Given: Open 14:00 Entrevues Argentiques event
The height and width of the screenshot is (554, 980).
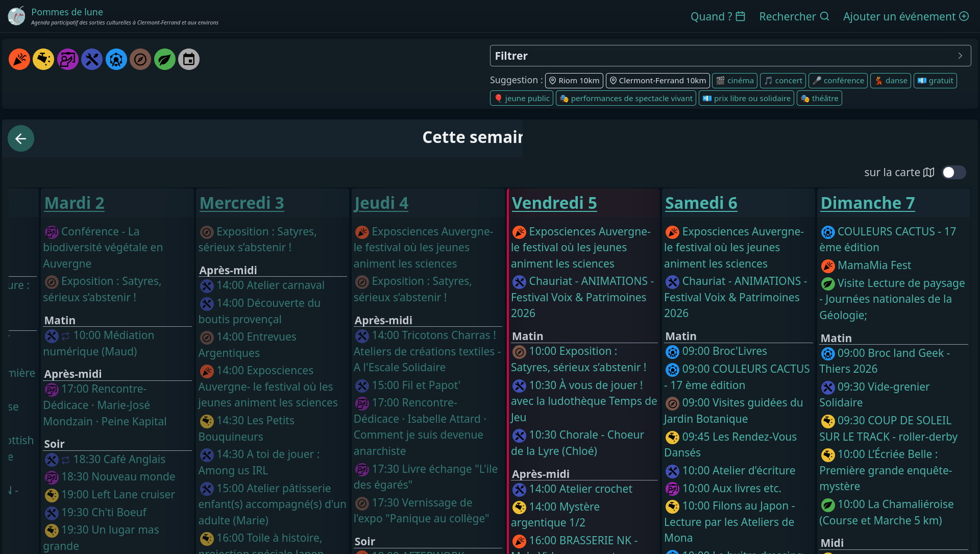Looking at the screenshot, I should (x=248, y=345).
